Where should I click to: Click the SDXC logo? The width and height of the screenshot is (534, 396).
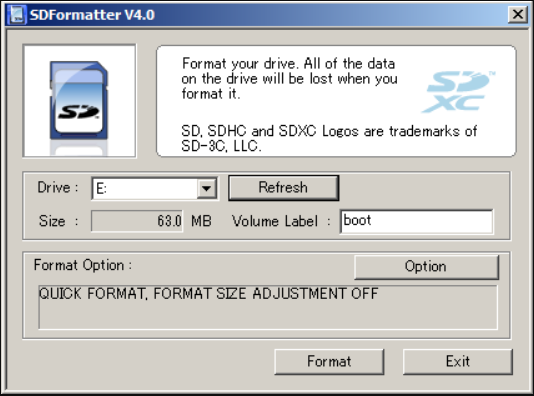(458, 91)
